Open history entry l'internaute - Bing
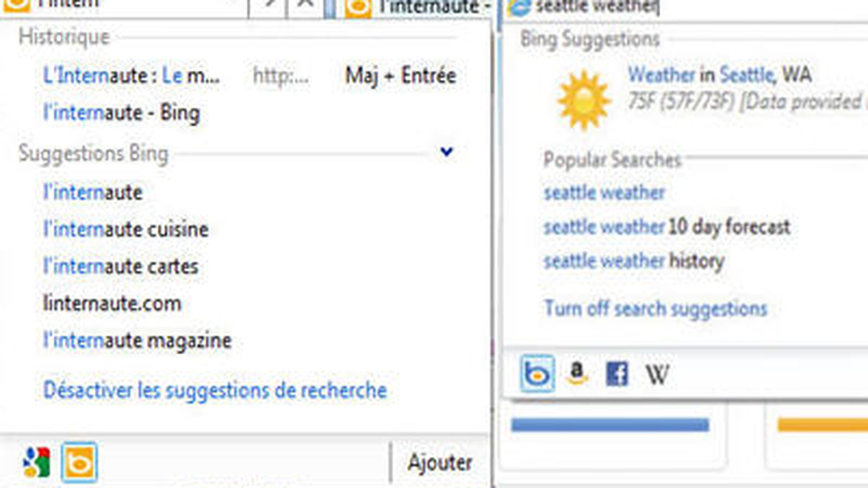Viewport: 868px width, 488px height. tap(122, 113)
